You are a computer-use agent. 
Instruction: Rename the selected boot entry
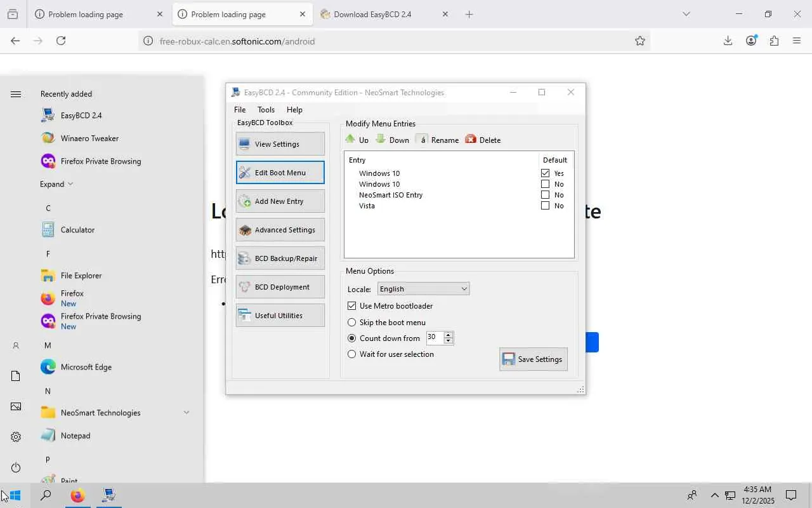(x=438, y=140)
